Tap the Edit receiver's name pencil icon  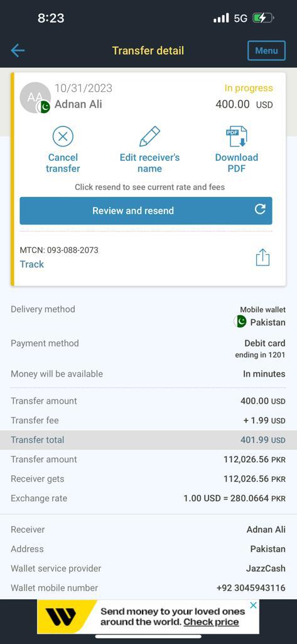click(x=149, y=136)
